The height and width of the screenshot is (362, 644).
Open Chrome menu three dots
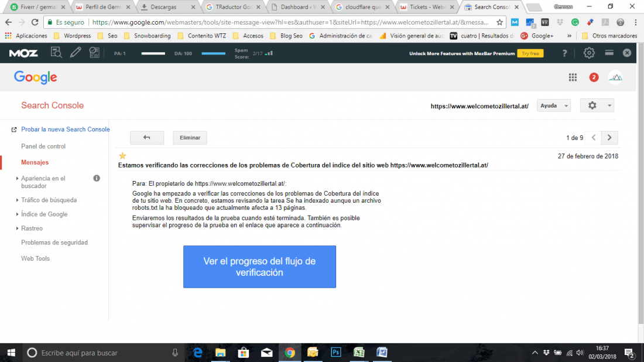pos(635,22)
